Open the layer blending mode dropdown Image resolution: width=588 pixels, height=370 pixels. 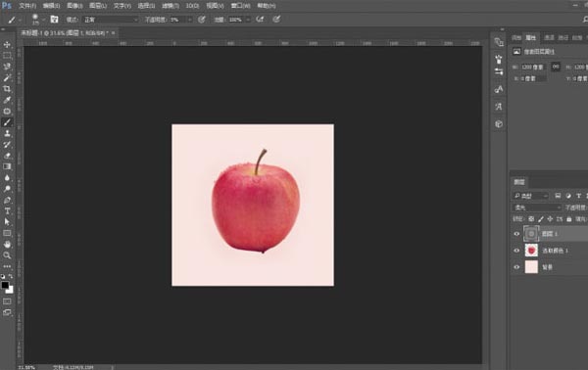pos(537,208)
